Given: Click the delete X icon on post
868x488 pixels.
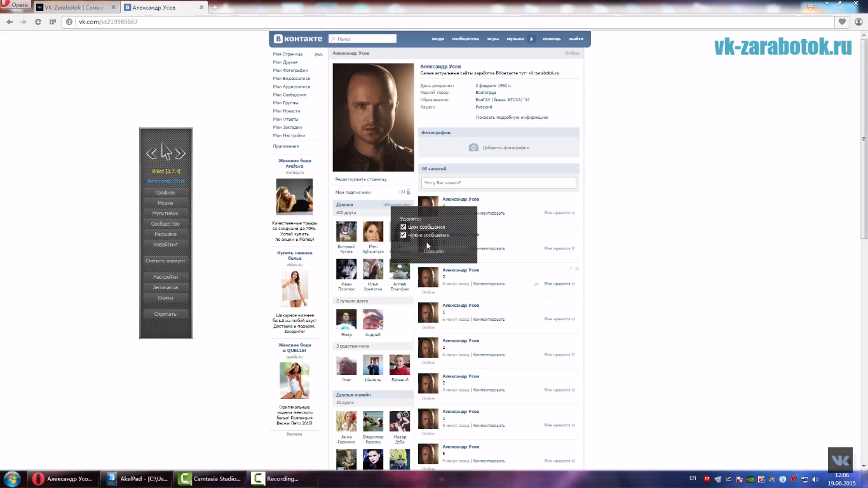Looking at the screenshot, I should (577, 269).
